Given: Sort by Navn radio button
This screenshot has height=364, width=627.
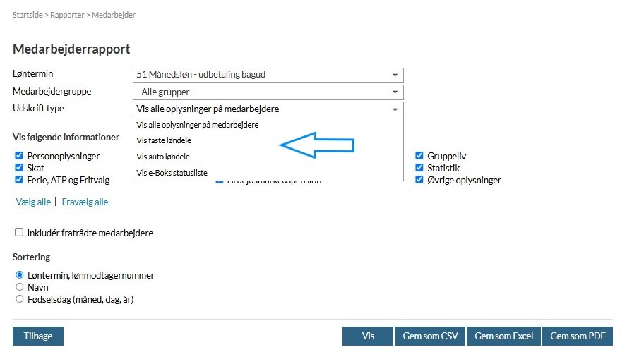Looking at the screenshot, I should (20, 287).
